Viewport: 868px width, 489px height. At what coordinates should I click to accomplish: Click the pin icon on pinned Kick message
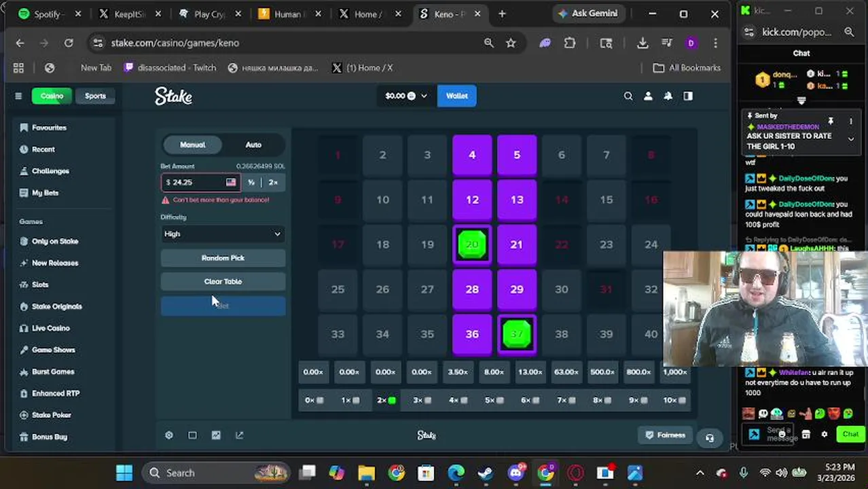[x=830, y=121]
